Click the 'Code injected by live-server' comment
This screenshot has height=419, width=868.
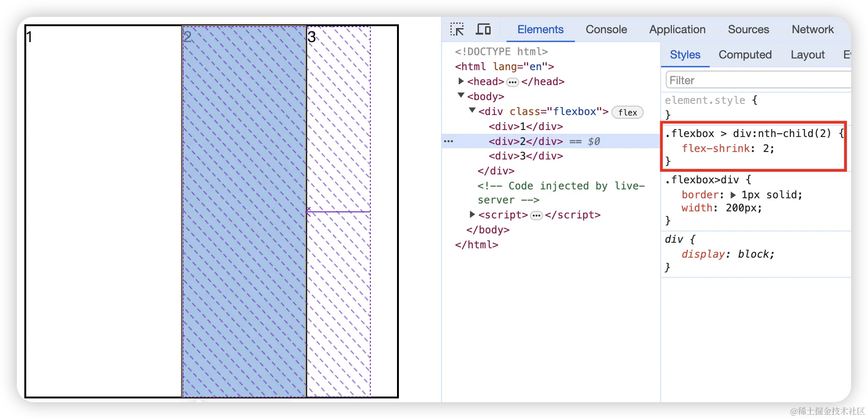[x=561, y=193]
